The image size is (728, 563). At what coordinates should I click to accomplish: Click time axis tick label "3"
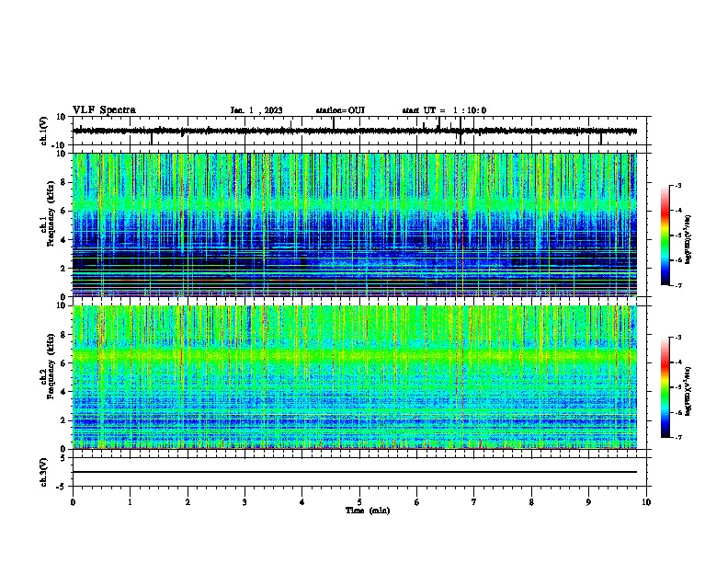[x=245, y=502]
